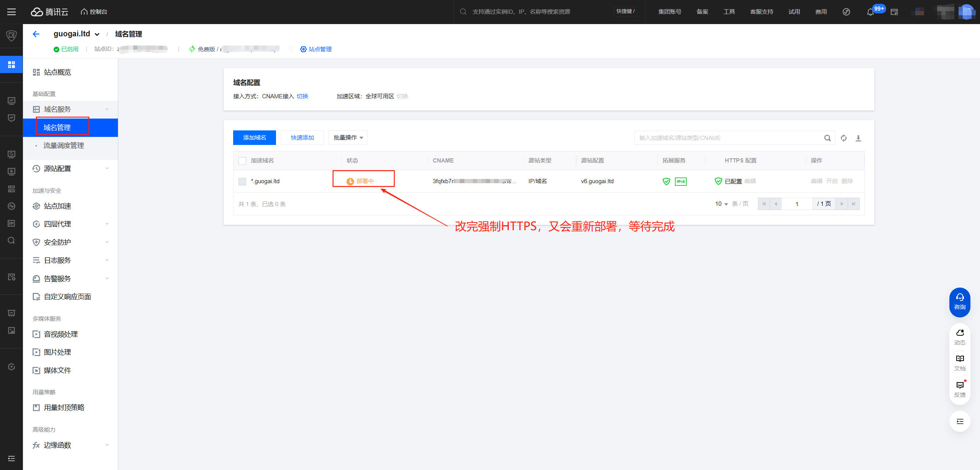Open the 批量操作 dropdown

tap(348, 138)
